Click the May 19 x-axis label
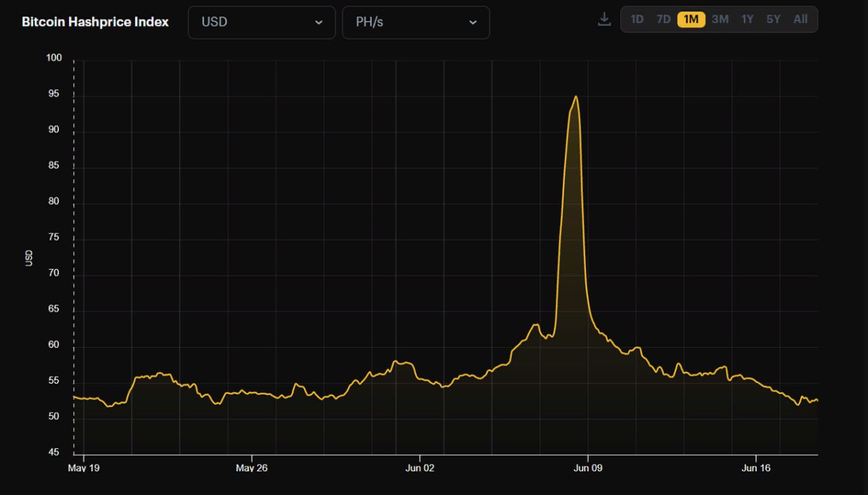Viewport: 868px width, 495px height. [83, 468]
